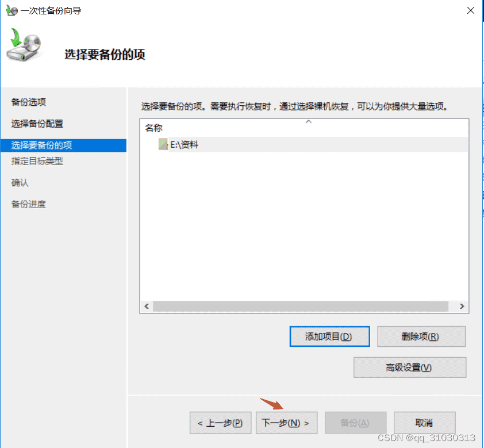Click the horizontal scrollbar track
This screenshot has height=448, width=484.
tap(301, 306)
